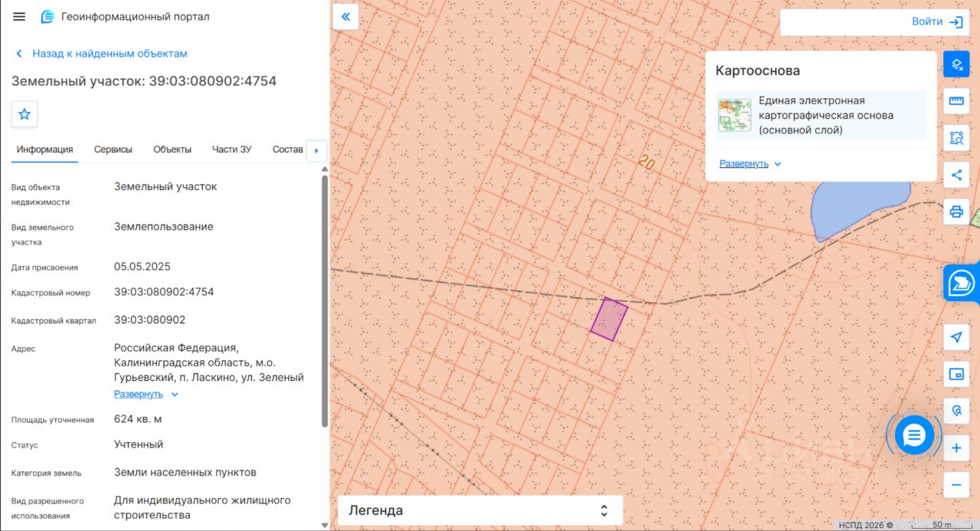The height and width of the screenshot is (531, 980).
Task: Switch to the Сервисы tab
Action: [113, 149]
